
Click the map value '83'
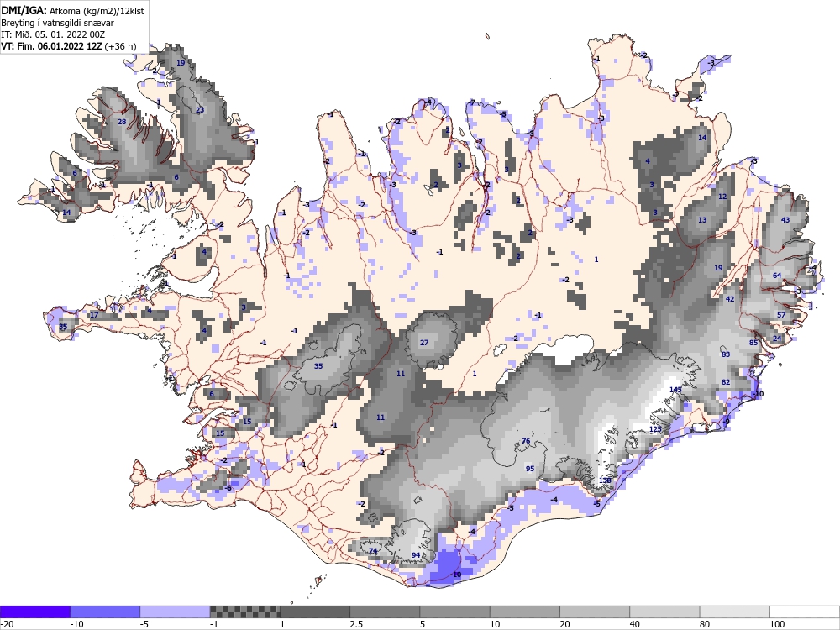click(x=726, y=354)
